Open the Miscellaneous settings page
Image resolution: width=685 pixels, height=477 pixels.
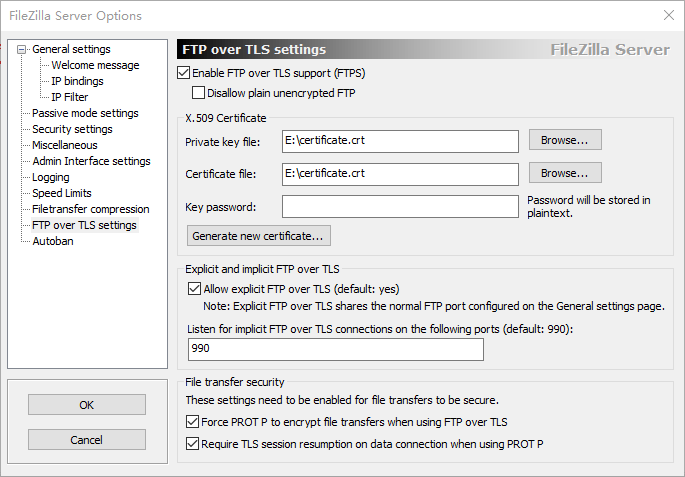pyautogui.click(x=65, y=145)
